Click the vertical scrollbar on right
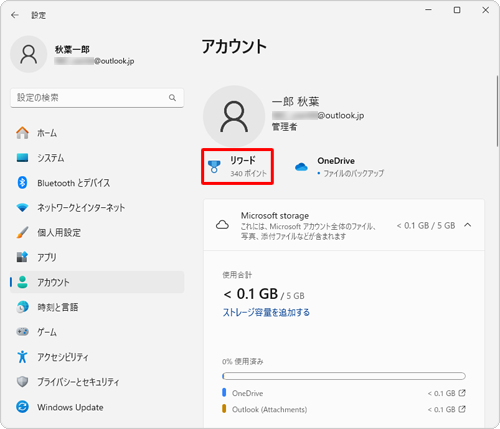The height and width of the screenshot is (429, 500). tap(497, 111)
